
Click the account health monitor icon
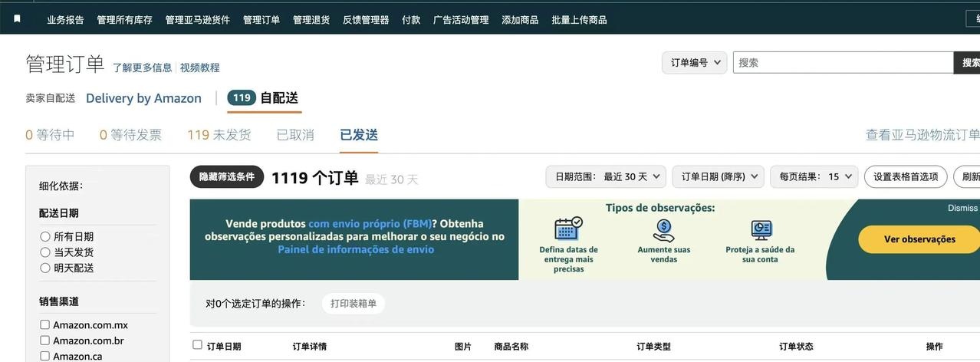point(761,229)
